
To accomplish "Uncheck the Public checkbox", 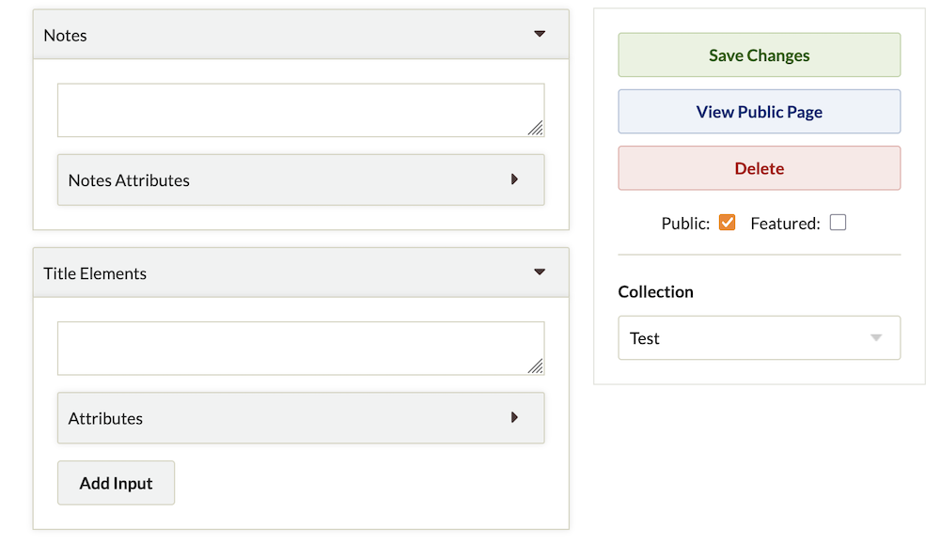I will click(x=727, y=223).
